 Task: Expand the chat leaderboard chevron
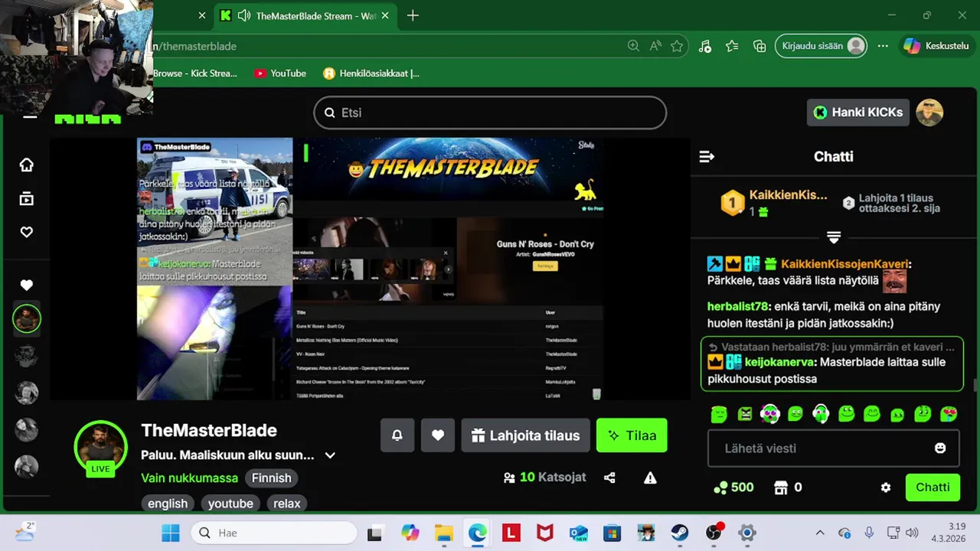tap(834, 237)
